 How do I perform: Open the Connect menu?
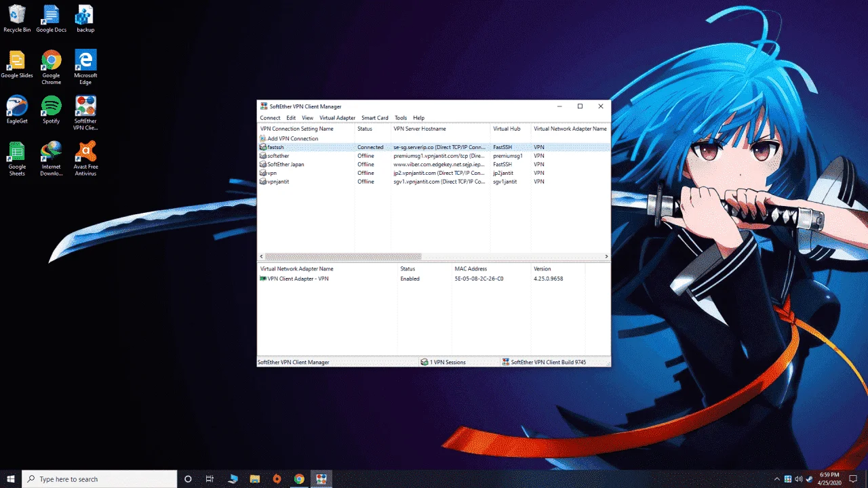(x=270, y=118)
